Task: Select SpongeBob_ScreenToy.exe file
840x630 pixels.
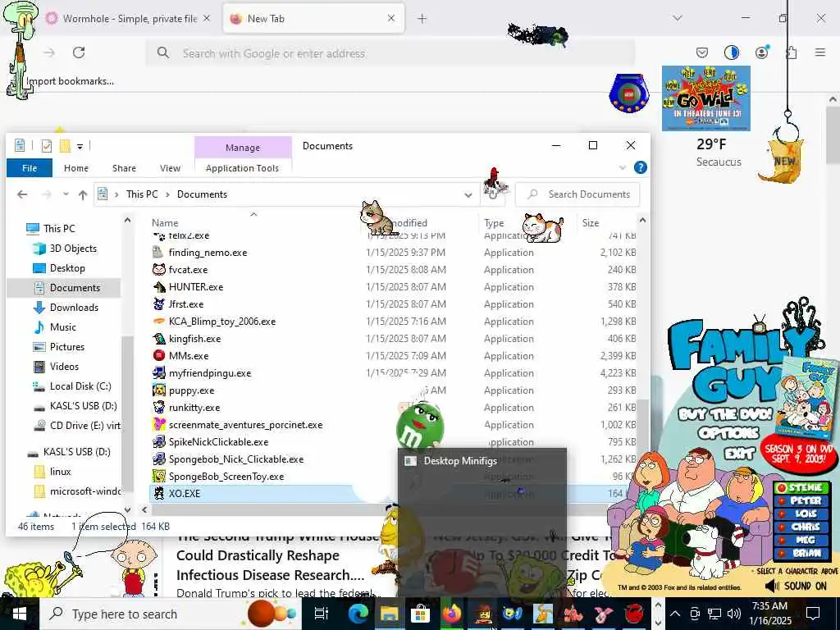Action: tap(226, 477)
